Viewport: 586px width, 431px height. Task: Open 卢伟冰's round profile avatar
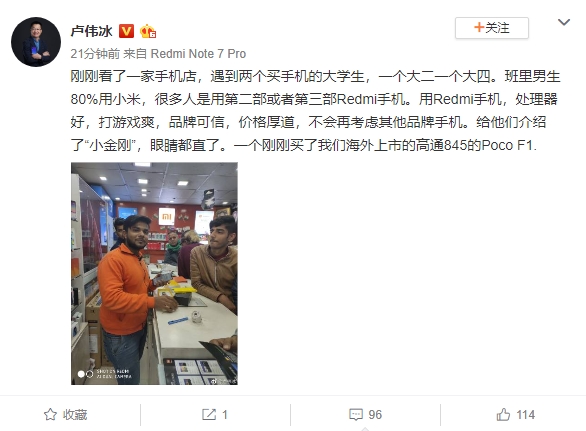click(x=36, y=42)
